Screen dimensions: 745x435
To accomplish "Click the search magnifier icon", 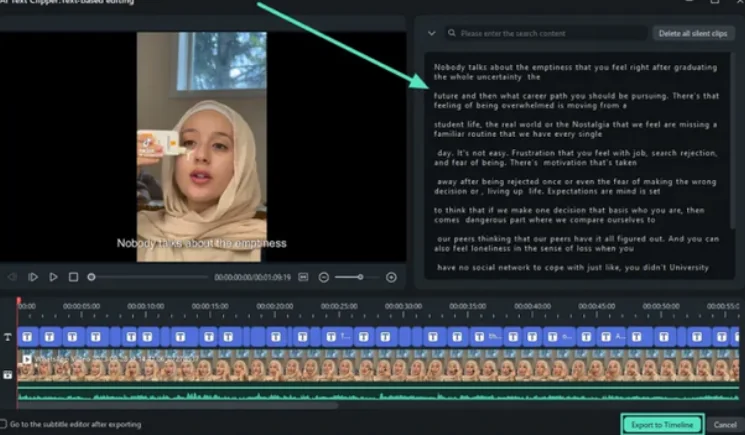I will pos(452,33).
